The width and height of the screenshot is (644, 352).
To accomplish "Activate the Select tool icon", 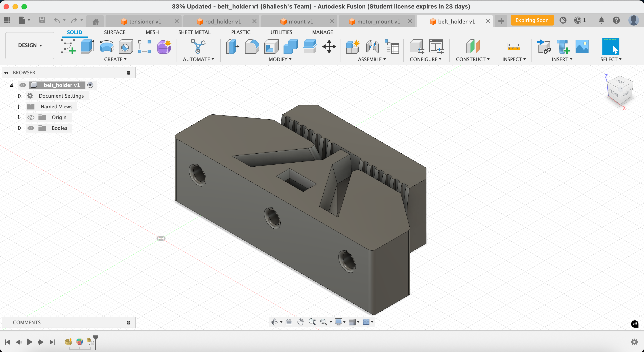I will (x=611, y=47).
